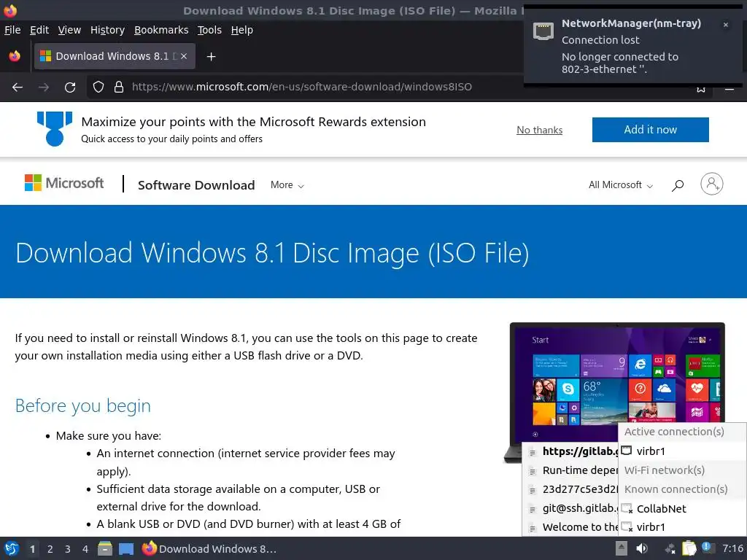Dismiss the NetworkManager notification with its X
Image resolution: width=747 pixels, height=560 pixels.
pos(726,25)
